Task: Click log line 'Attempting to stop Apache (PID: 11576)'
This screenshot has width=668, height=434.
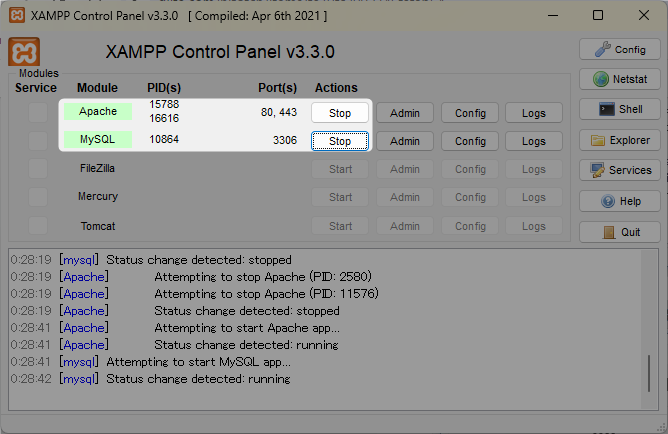Action: click(x=266, y=294)
